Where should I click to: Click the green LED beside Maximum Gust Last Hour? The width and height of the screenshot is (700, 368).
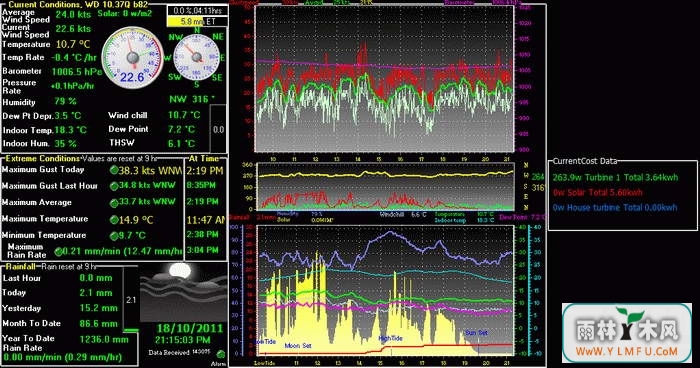tap(114, 186)
